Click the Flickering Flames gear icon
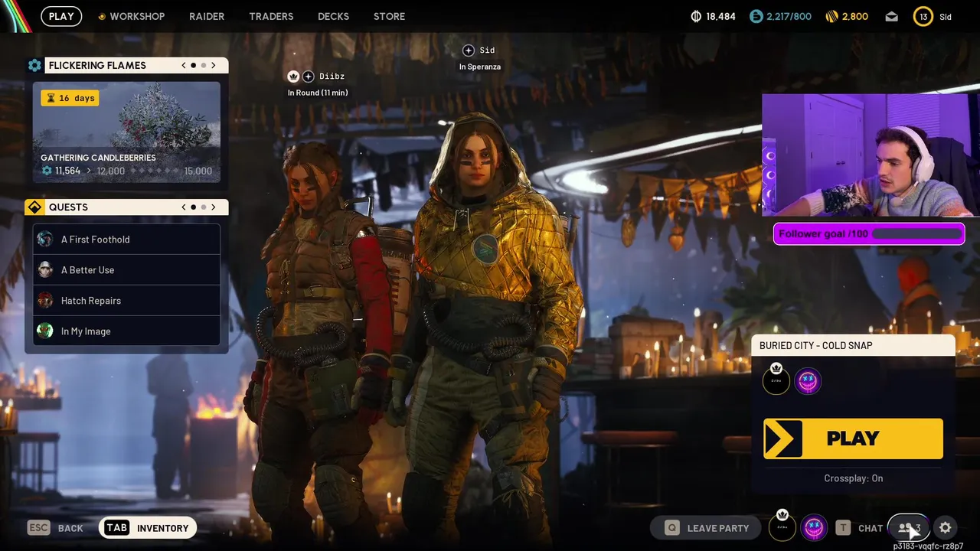 click(34, 65)
